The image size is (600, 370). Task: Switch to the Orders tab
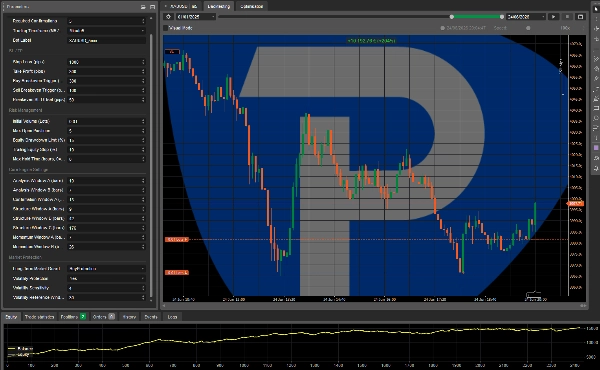coord(103,317)
